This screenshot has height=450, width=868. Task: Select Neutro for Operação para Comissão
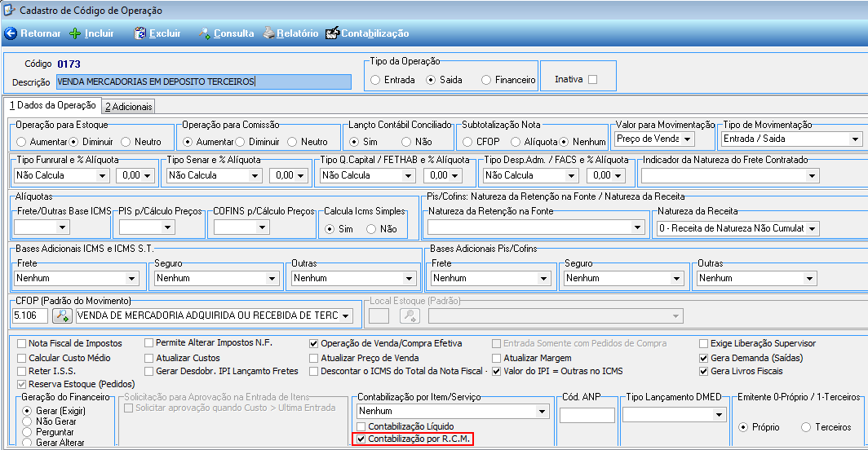click(292, 142)
